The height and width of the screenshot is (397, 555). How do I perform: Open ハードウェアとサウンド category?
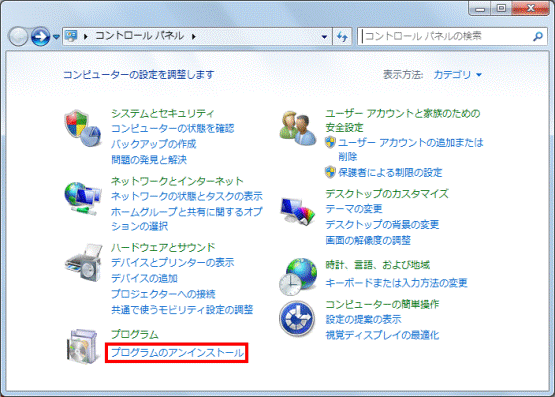point(163,247)
